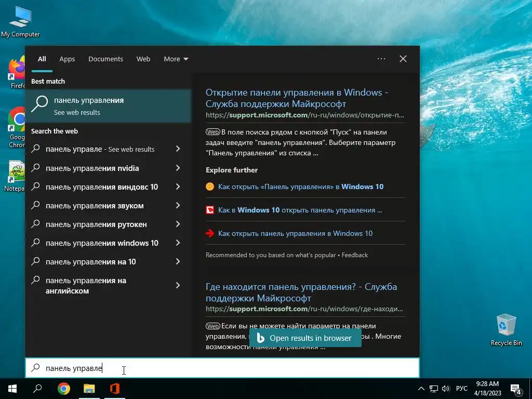This screenshot has width=532, height=399.
Task: Open 'Как в Windows 10 открыть панель' link
Action: click(x=300, y=210)
